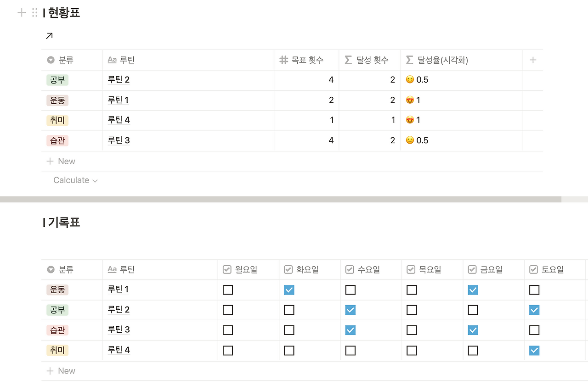Click the plus icon beside 현황표 heading
The height and width of the screenshot is (385, 588).
[21, 12]
